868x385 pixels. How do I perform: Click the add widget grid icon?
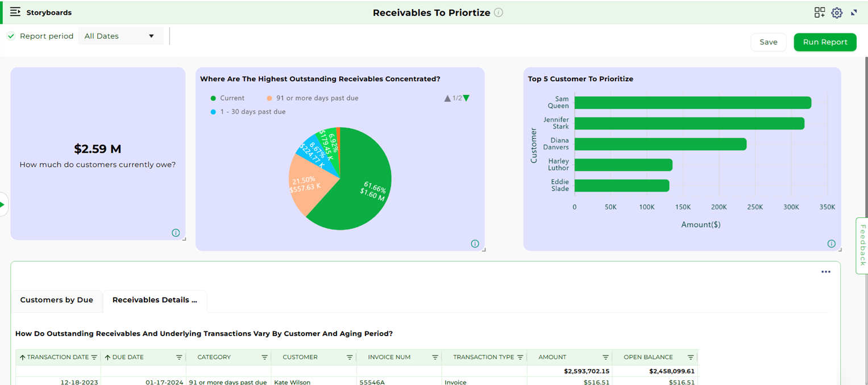click(819, 12)
